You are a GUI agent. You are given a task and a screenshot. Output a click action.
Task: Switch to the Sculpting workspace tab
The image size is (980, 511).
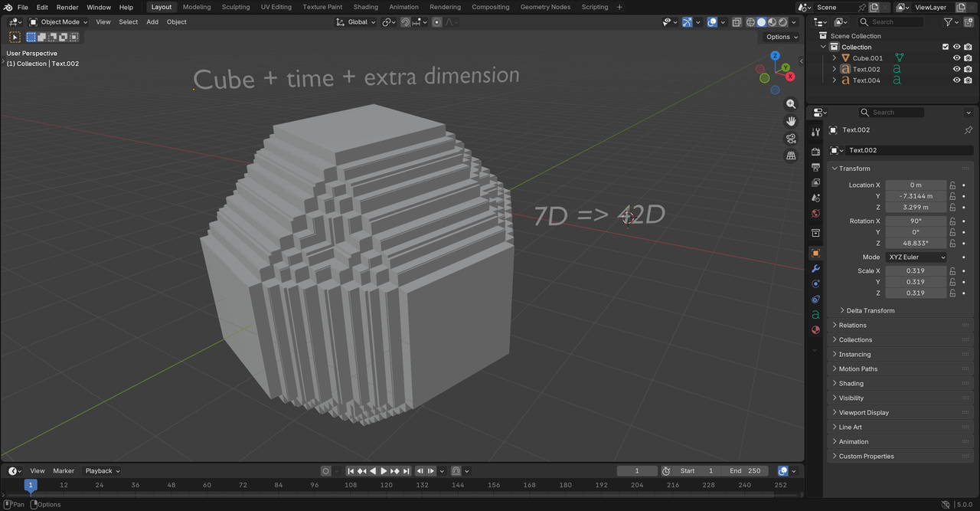pos(236,7)
